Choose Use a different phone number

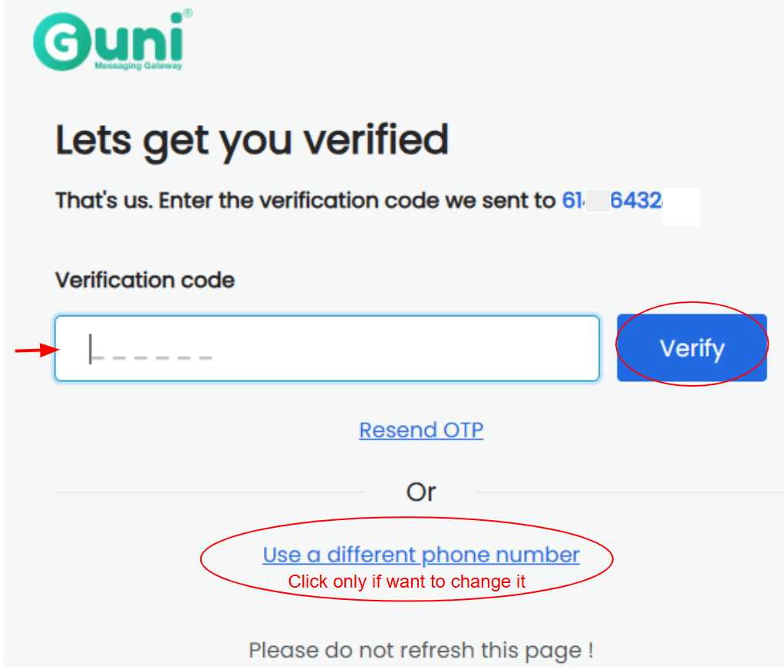[421, 555]
